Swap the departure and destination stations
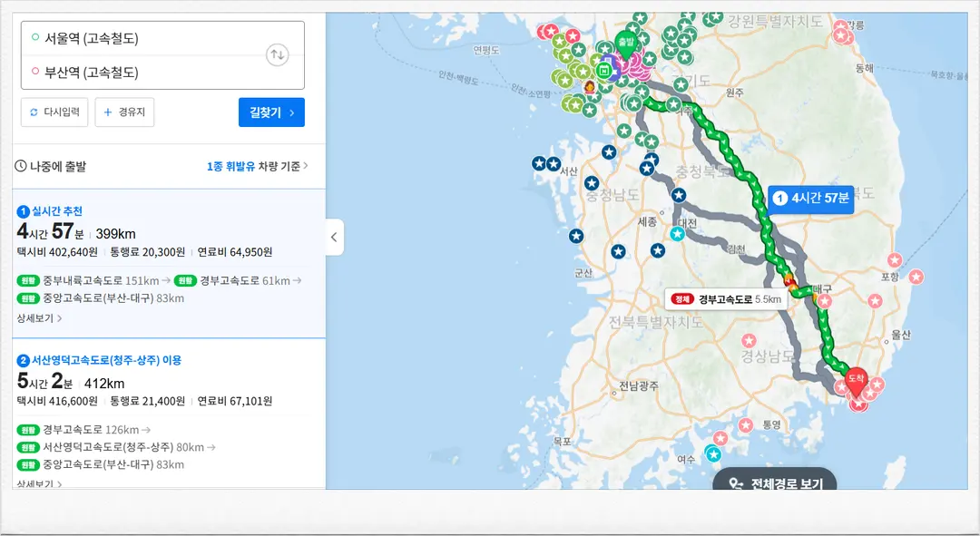 click(x=277, y=55)
